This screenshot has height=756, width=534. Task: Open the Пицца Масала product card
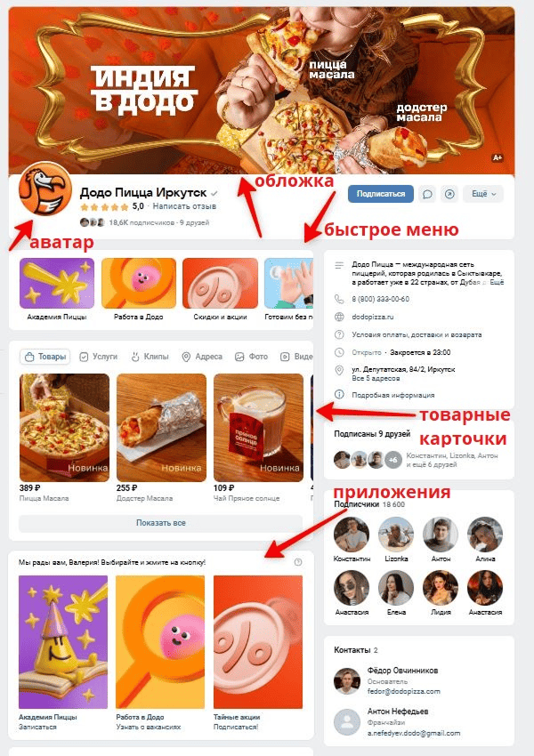click(x=64, y=438)
